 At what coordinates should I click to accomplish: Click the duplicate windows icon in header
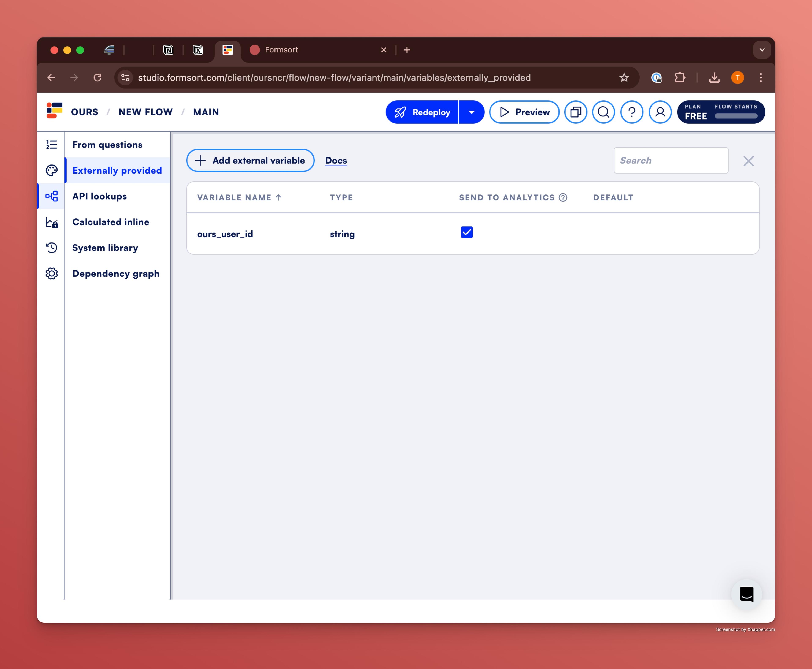click(575, 112)
